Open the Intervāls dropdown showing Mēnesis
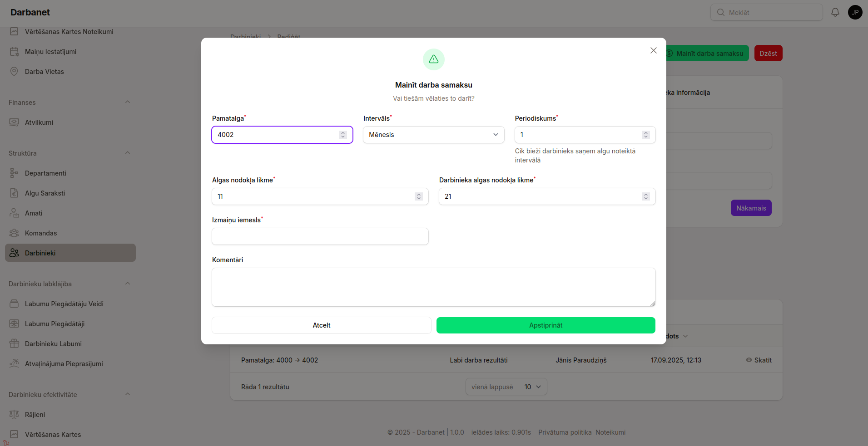The width and height of the screenshot is (868, 446). pyautogui.click(x=433, y=135)
